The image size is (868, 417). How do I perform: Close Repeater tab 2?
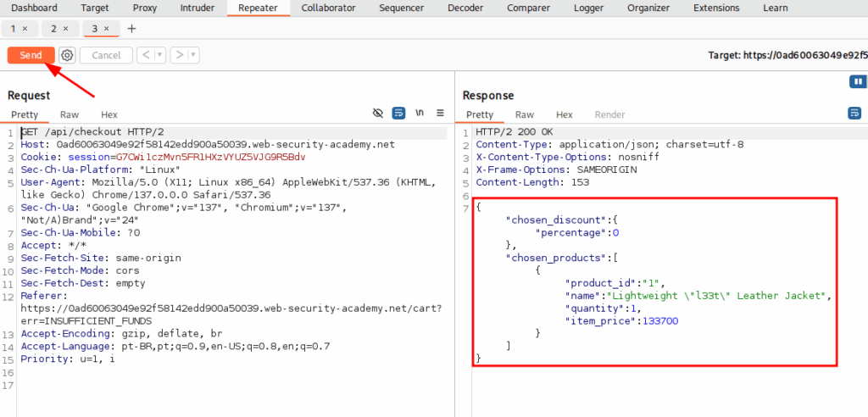coord(65,29)
